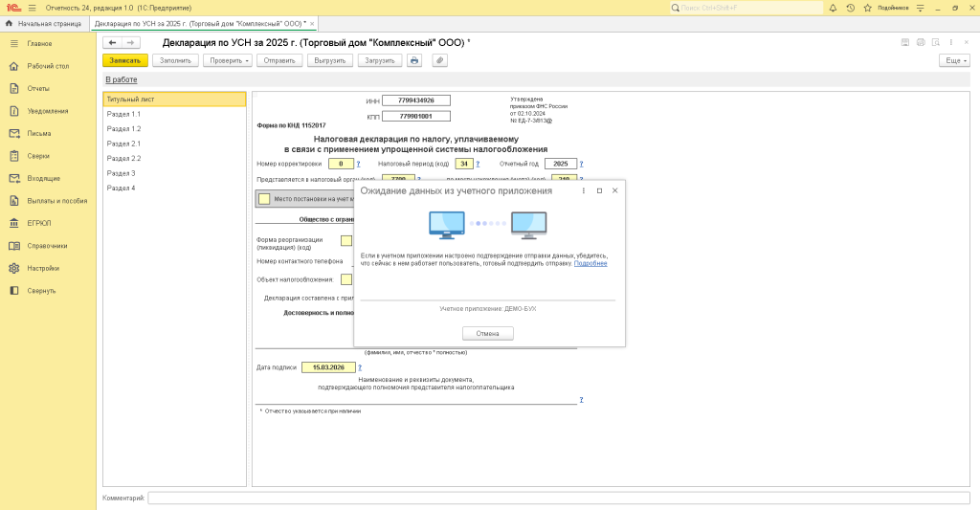The width and height of the screenshot is (980, 510).
Task: Open service settings menu icon in title bar
Action: [x=920, y=8]
